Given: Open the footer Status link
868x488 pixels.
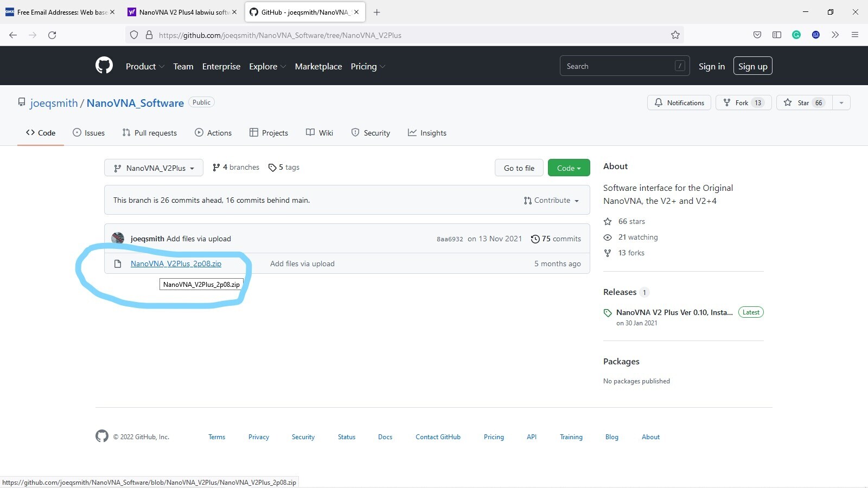Looking at the screenshot, I should pos(347,437).
